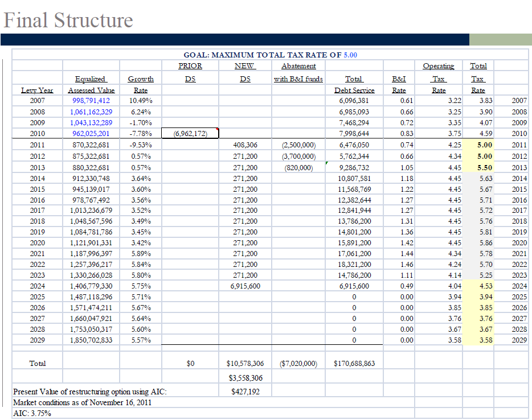Click the Equalized Assessed Value column header
Screen dimensions: 532x420
[x=91, y=84]
